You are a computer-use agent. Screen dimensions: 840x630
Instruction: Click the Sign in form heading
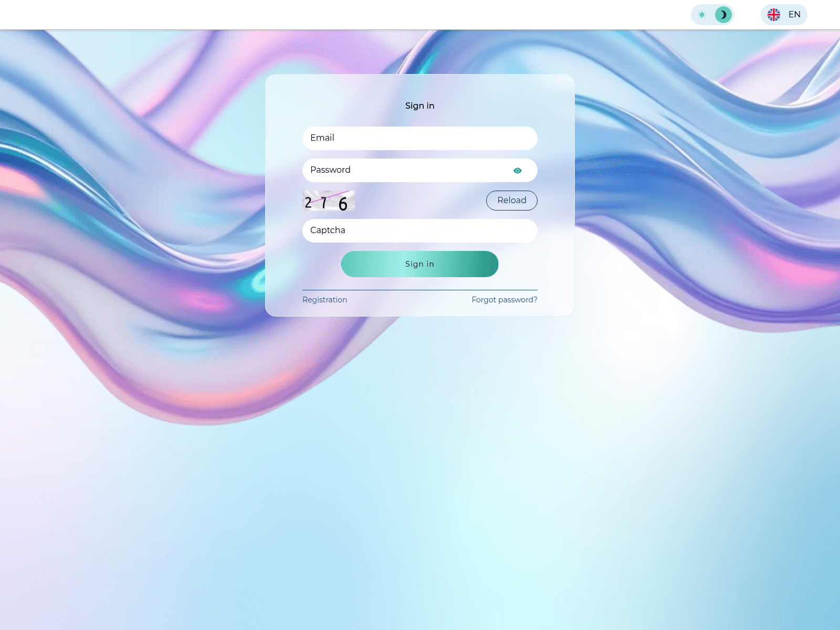(419, 106)
